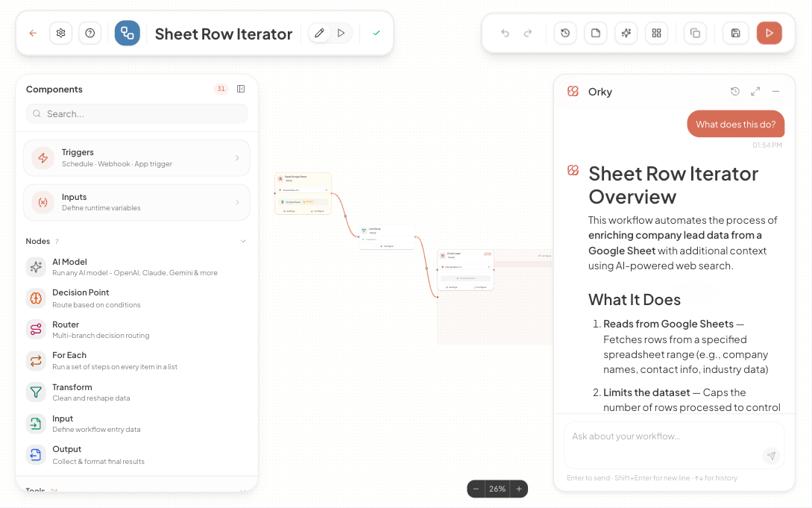Open the workflow settings gear near the back arrow
The height and width of the screenshot is (508, 812).
click(x=60, y=33)
